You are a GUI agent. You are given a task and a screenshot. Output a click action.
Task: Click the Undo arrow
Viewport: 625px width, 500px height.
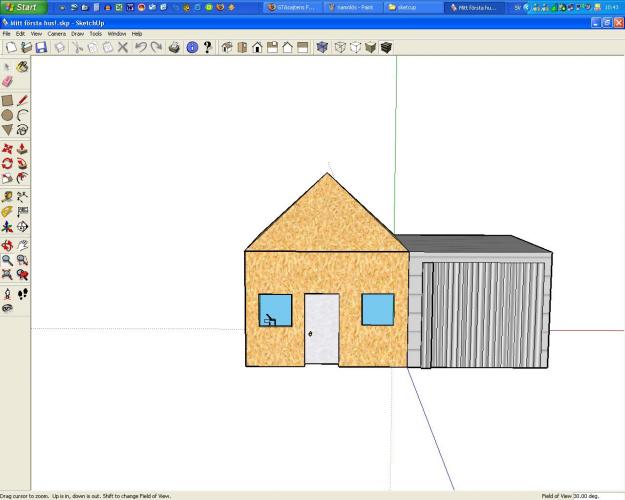tap(141, 47)
